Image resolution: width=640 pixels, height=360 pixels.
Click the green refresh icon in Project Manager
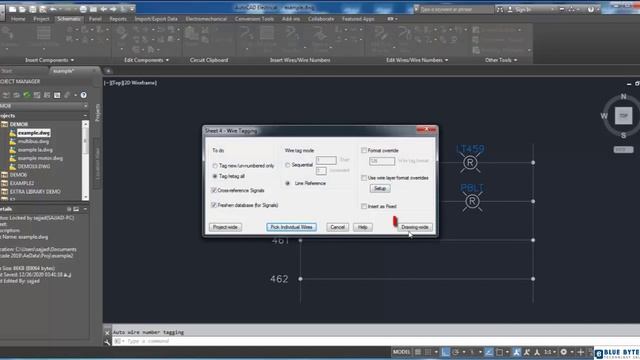pos(27,95)
